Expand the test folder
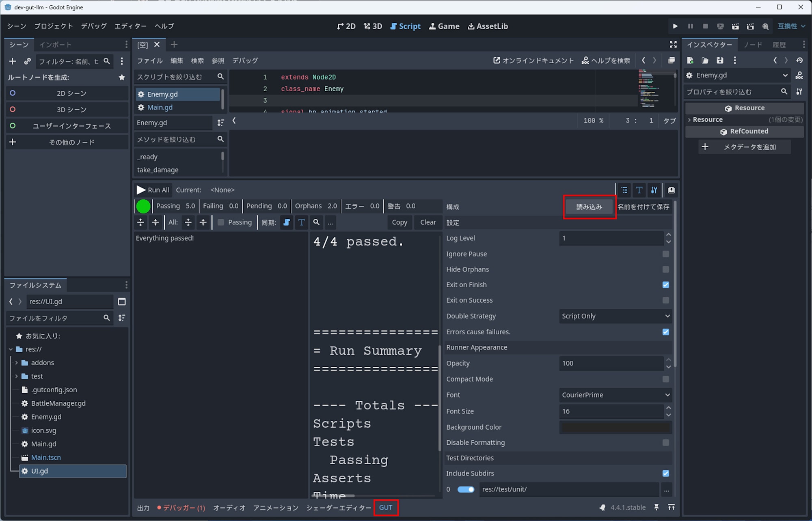The width and height of the screenshot is (812, 521). [17, 376]
